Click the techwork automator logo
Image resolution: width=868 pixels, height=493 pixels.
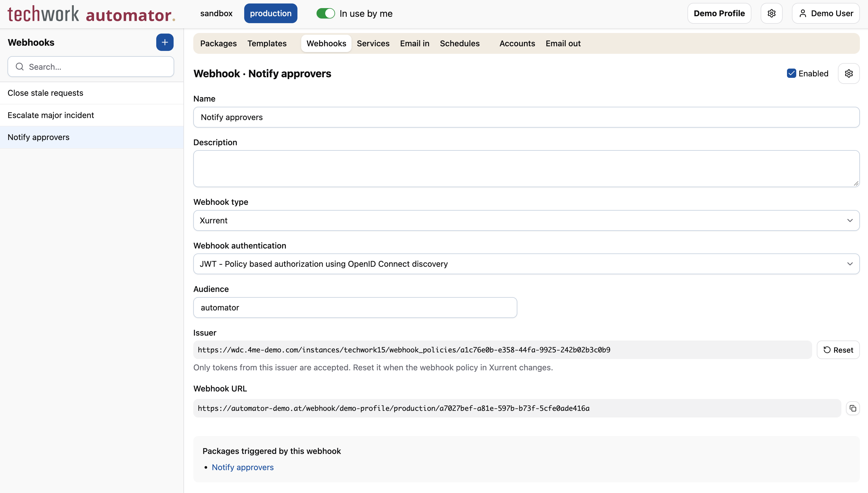(x=91, y=14)
